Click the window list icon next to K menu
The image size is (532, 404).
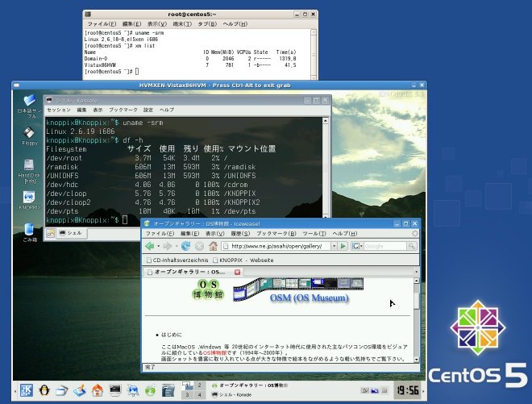(x=62, y=390)
